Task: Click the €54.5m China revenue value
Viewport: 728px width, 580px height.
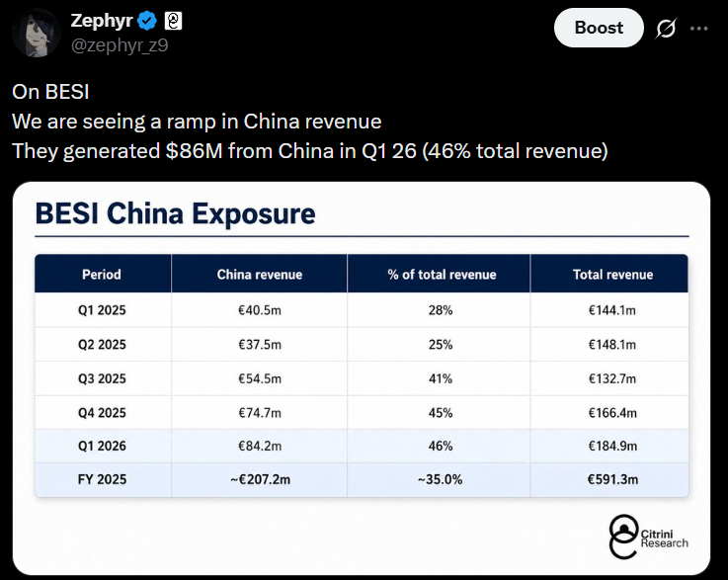Action: tap(260, 379)
